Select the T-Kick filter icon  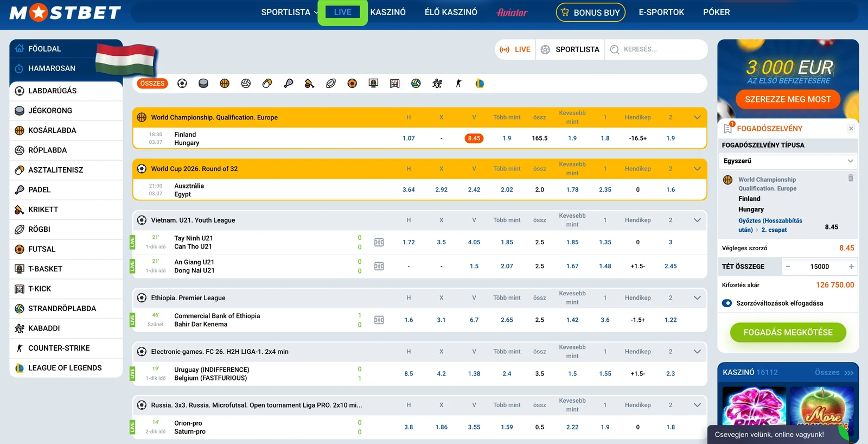[x=394, y=84]
